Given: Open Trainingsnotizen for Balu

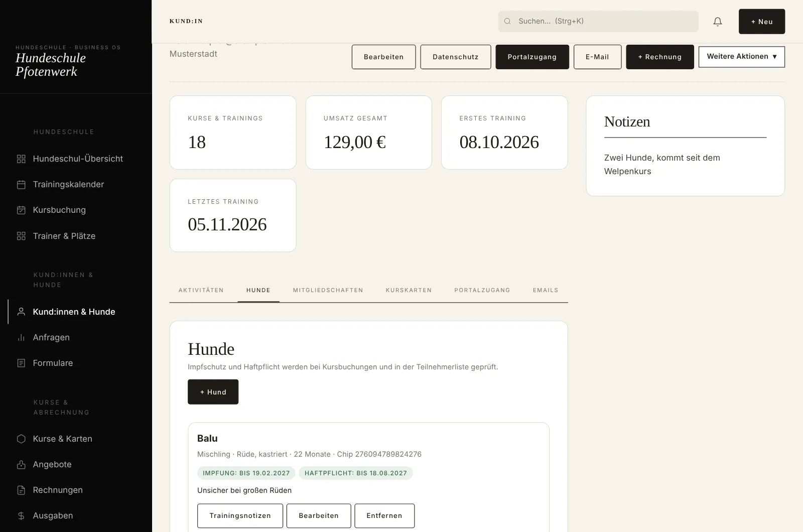Looking at the screenshot, I should [x=240, y=516].
